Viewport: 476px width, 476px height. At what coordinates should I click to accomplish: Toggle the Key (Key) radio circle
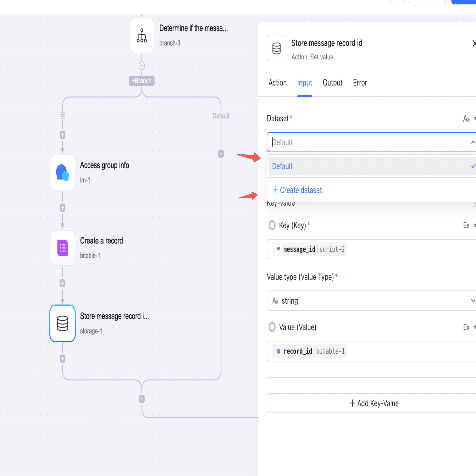coord(272,225)
